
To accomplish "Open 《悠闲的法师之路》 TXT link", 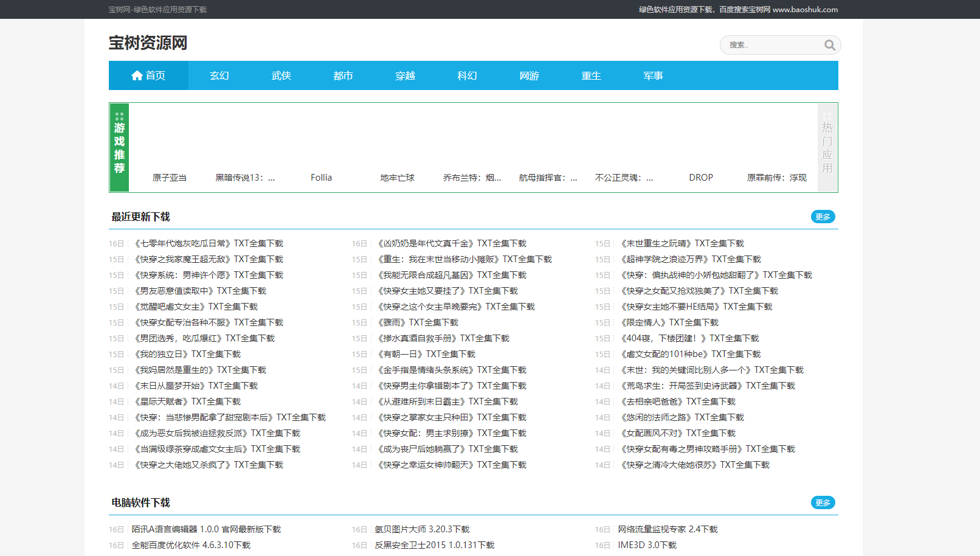I will [x=681, y=417].
